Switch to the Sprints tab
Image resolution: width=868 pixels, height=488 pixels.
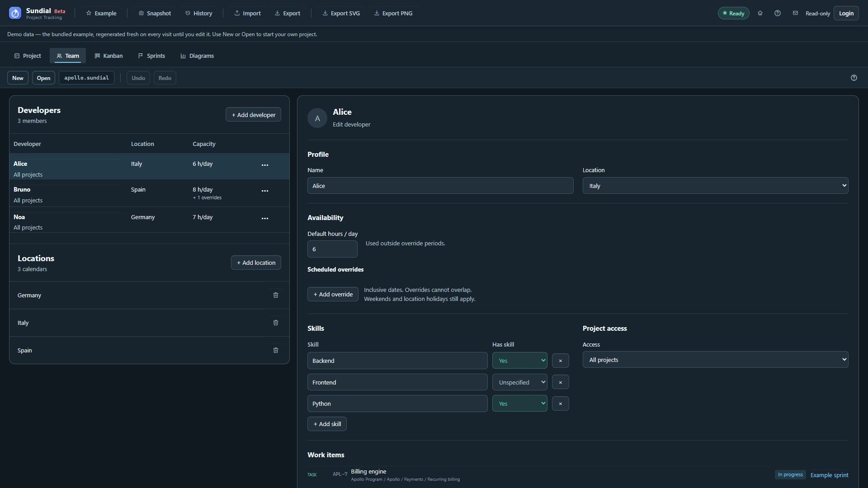(x=151, y=56)
